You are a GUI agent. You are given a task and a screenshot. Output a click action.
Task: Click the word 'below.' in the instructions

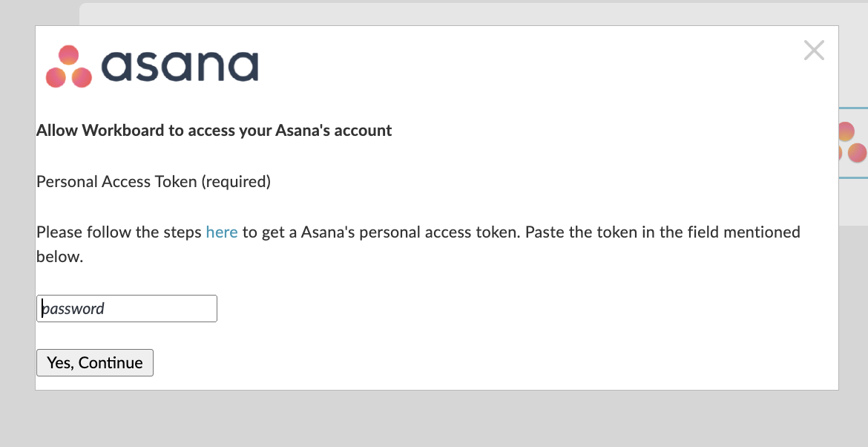point(60,256)
